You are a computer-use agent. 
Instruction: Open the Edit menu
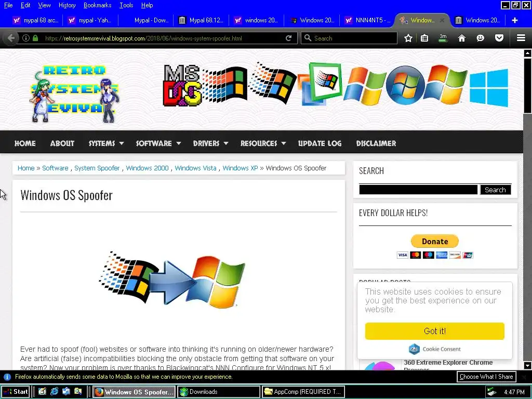[x=25, y=5]
